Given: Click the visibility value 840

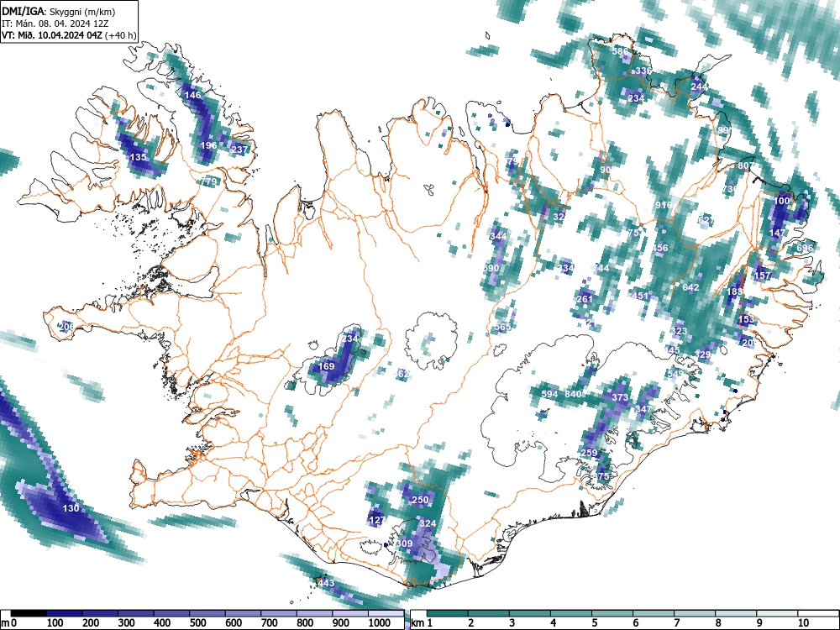Looking at the screenshot, I should click(x=573, y=394).
